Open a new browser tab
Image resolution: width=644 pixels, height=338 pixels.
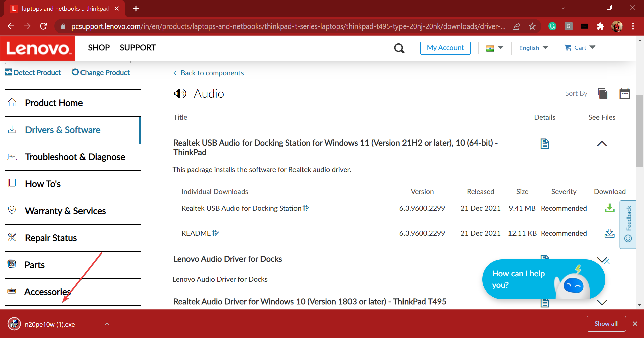(136, 9)
